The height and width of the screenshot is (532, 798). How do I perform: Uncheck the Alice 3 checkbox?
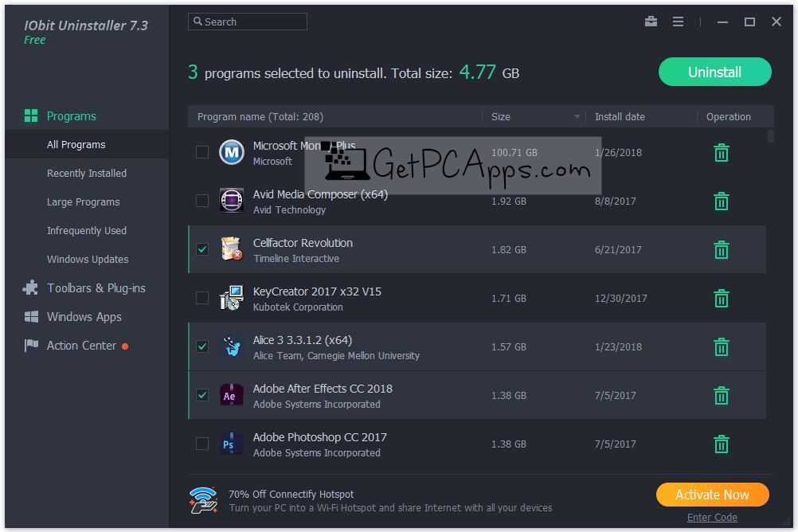click(x=202, y=346)
